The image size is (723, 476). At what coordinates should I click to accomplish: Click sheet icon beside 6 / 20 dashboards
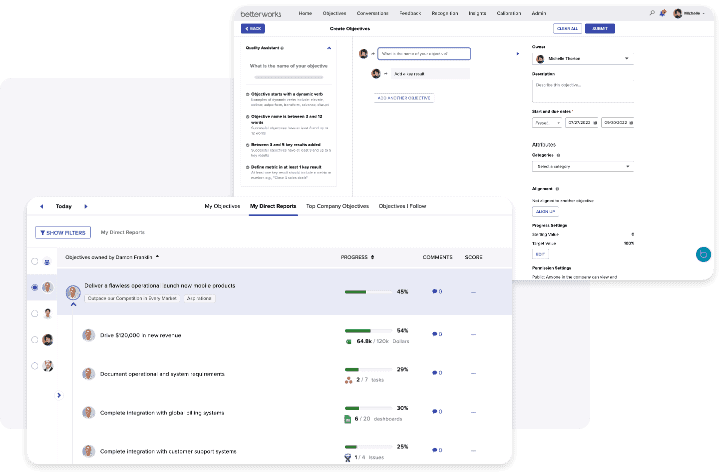click(x=348, y=419)
